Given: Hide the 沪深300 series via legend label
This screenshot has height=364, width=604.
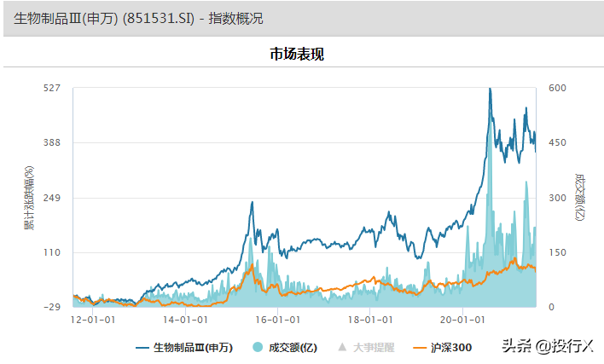Looking at the screenshot, I should click(450, 347).
